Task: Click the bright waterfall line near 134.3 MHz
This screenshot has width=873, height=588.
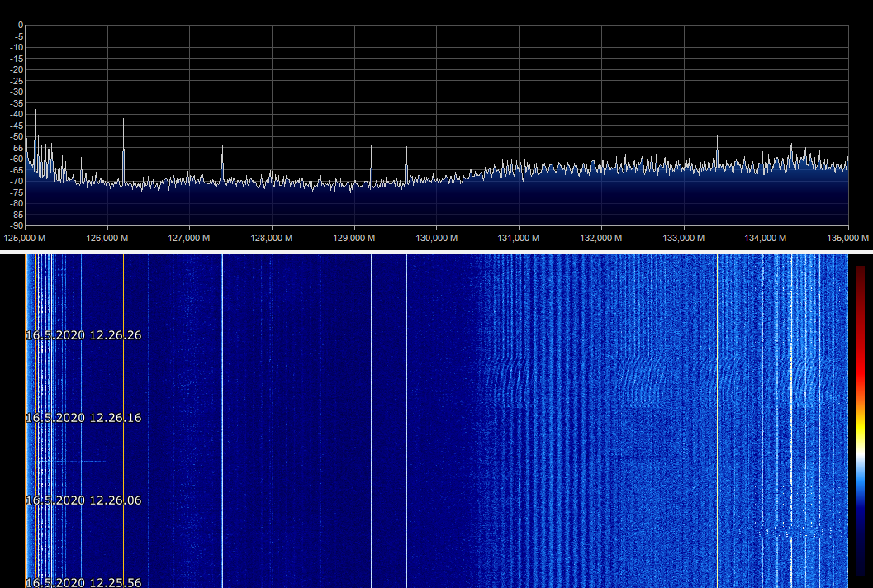Action: click(791, 413)
